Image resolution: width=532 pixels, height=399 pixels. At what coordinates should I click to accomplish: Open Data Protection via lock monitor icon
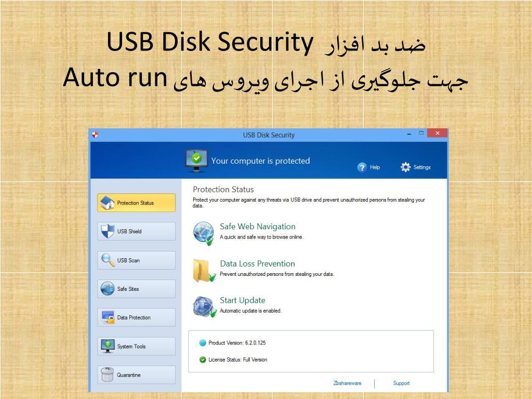[x=108, y=317]
